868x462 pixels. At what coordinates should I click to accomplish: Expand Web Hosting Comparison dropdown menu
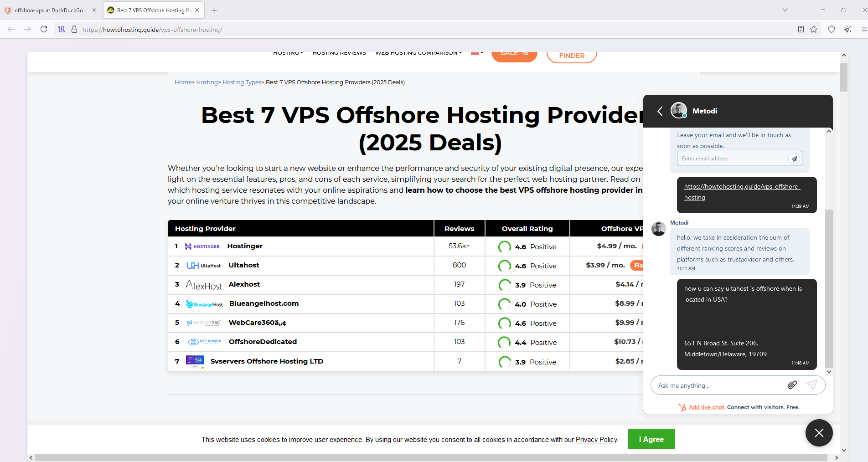point(418,53)
